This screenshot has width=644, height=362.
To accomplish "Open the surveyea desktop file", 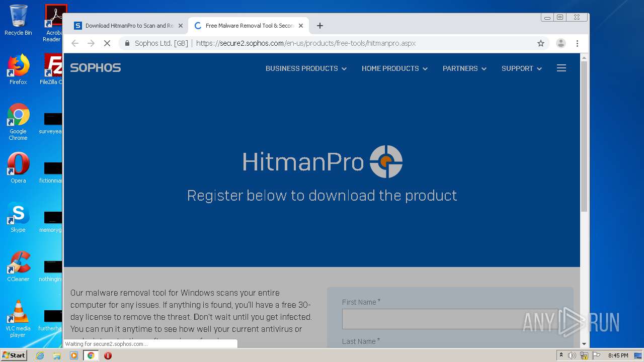I will [51, 123].
